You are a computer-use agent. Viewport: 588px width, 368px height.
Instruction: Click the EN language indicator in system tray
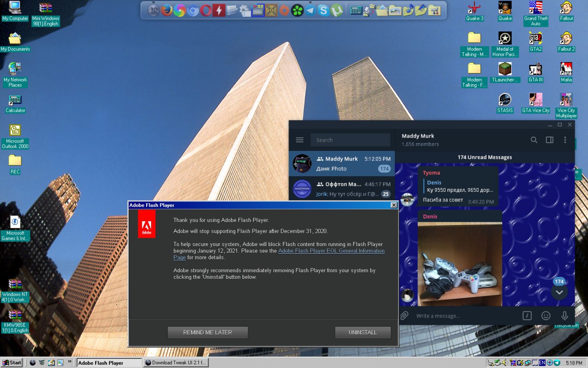click(x=542, y=362)
